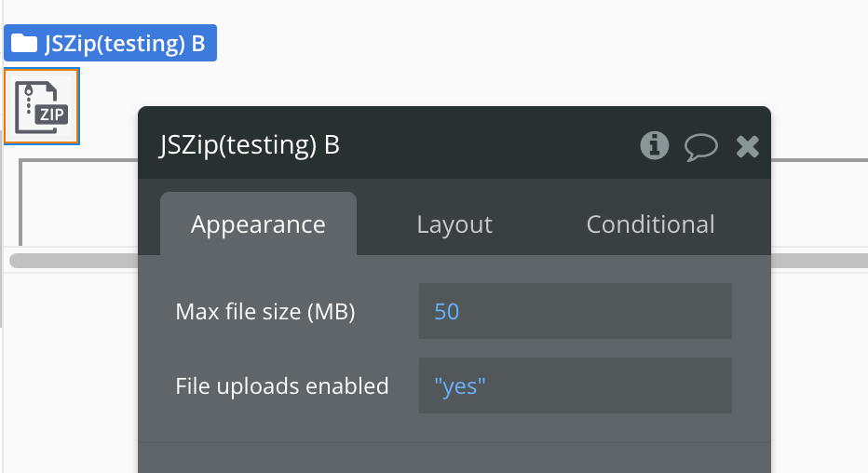Close the JSZip(testing) B property panel
This screenshot has width=868, height=473.
pyautogui.click(x=747, y=146)
